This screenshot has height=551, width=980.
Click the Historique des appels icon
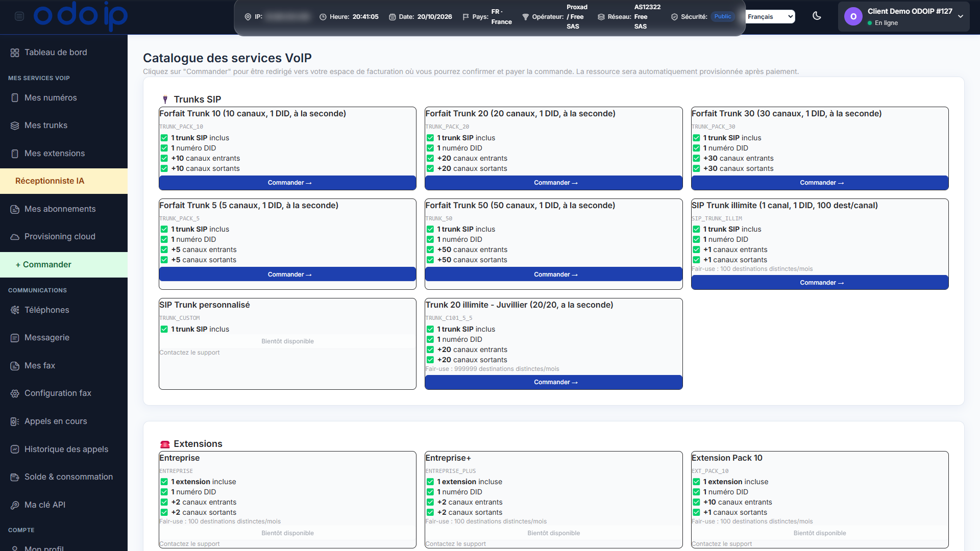coord(15,449)
